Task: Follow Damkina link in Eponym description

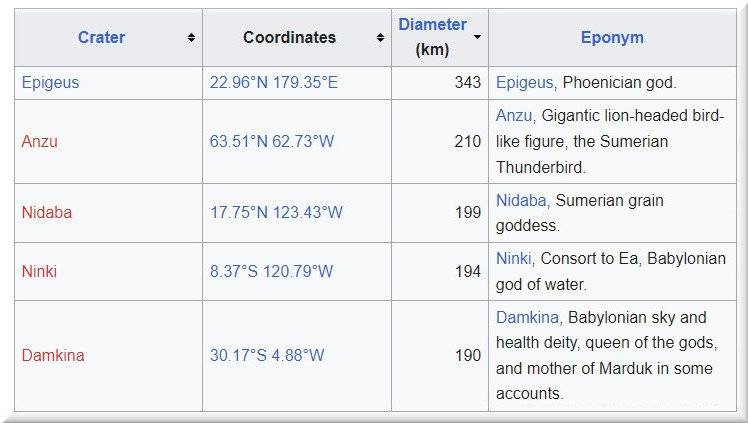Action: coord(529,318)
